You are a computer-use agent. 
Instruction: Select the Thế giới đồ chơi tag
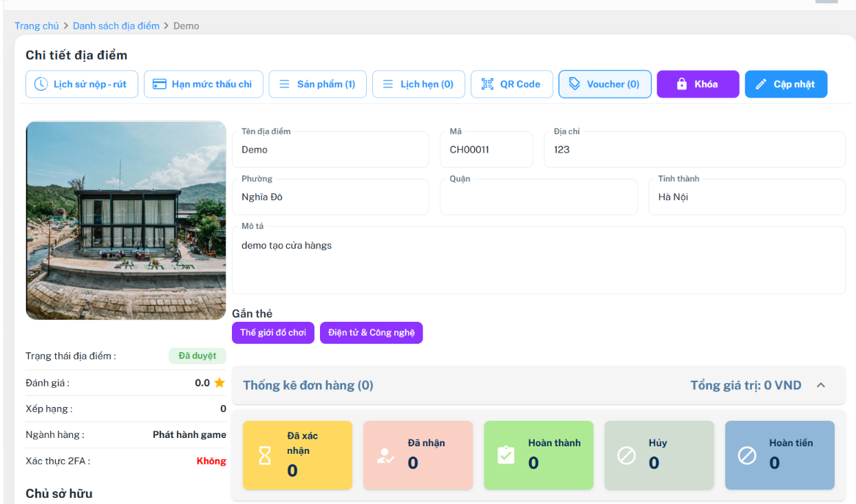[x=273, y=333]
